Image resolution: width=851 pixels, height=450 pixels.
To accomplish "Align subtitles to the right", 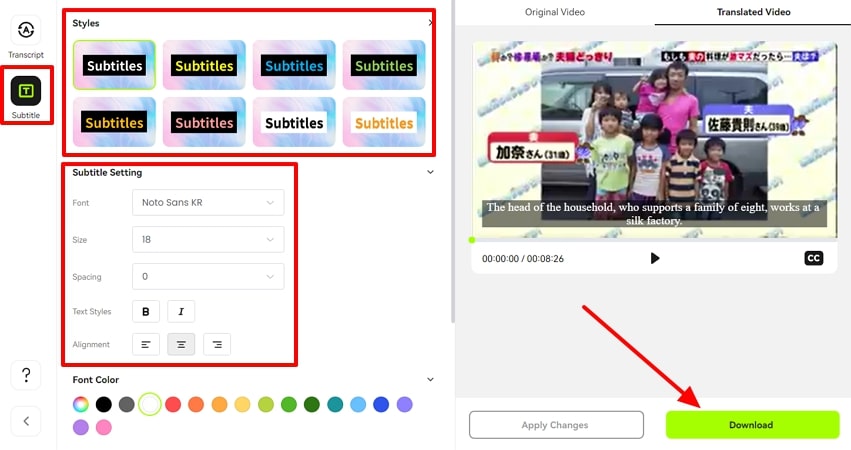I will click(x=217, y=345).
